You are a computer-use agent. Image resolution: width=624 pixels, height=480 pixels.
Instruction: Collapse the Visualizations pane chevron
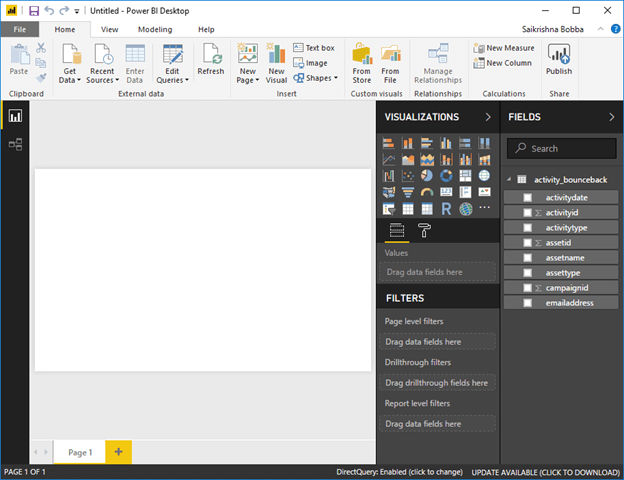point(488,117)
